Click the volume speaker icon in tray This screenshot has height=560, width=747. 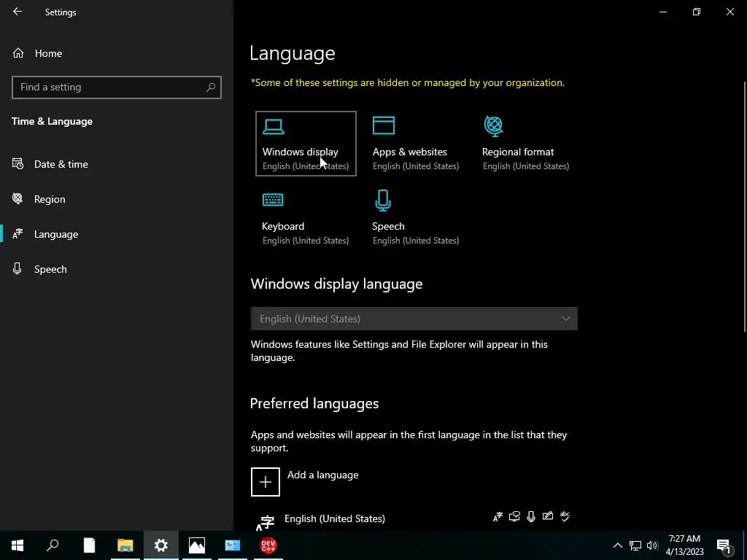pos(652,545)
